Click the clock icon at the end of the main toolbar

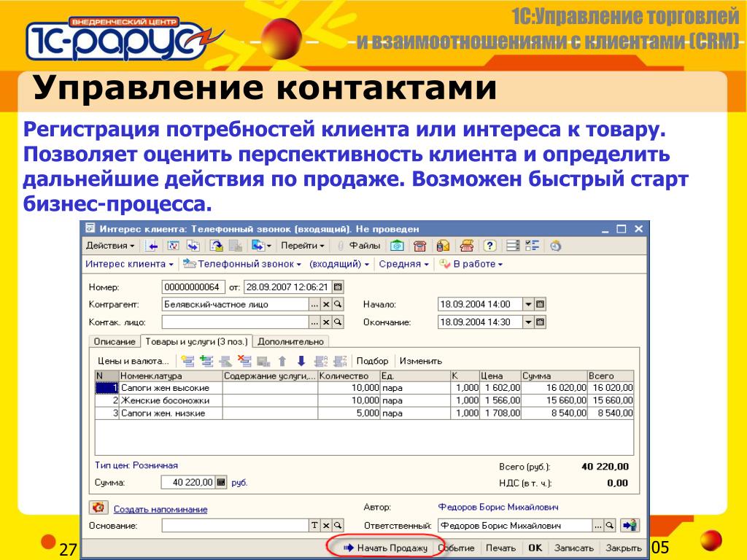tap(555, 246)
